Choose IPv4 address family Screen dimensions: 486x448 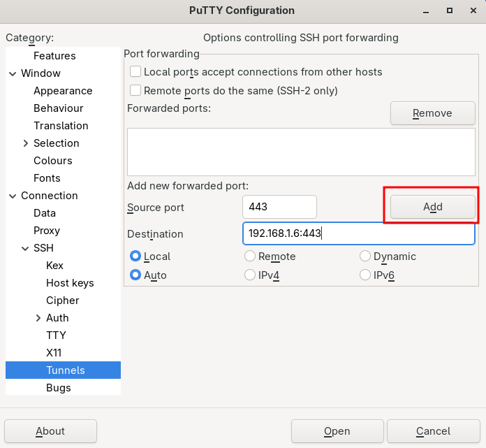[250, 275]
